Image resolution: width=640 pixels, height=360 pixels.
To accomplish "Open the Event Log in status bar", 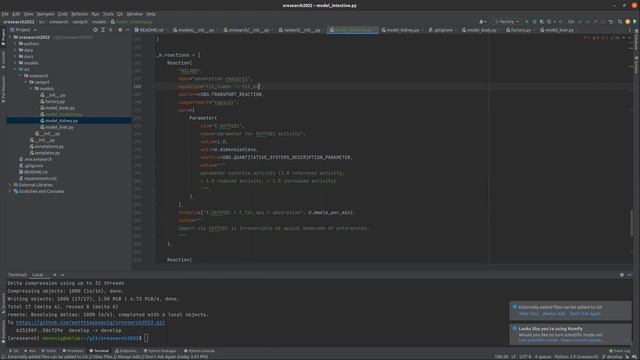I will pyautogui.click(x=619, y=351).
